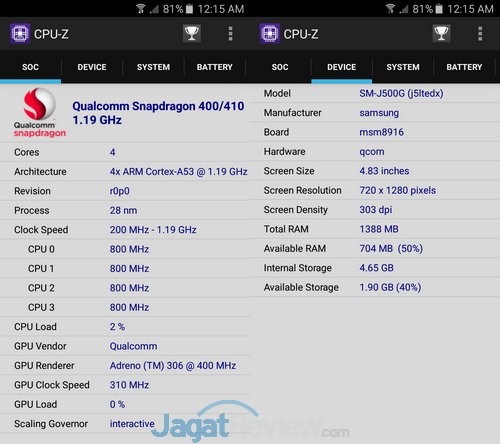Tap the Internal Storage label
Image resolution: width=500 pixels, height=444 pixels.
(x=298, y=268)
